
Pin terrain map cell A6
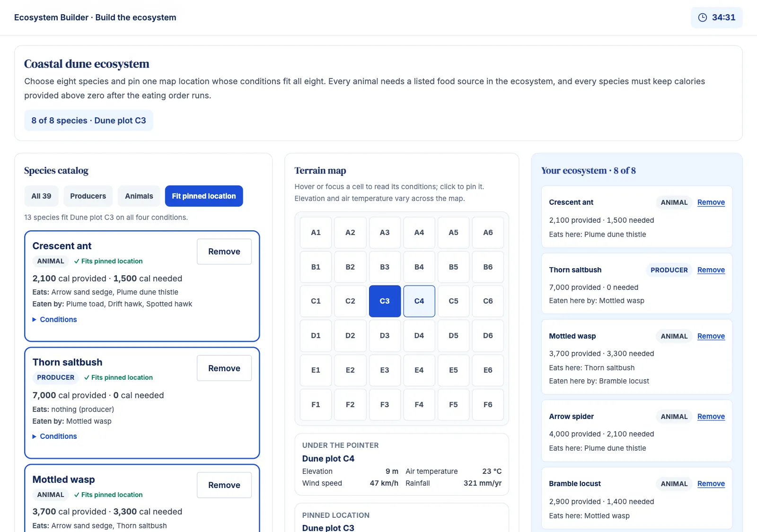coord(488,233)
